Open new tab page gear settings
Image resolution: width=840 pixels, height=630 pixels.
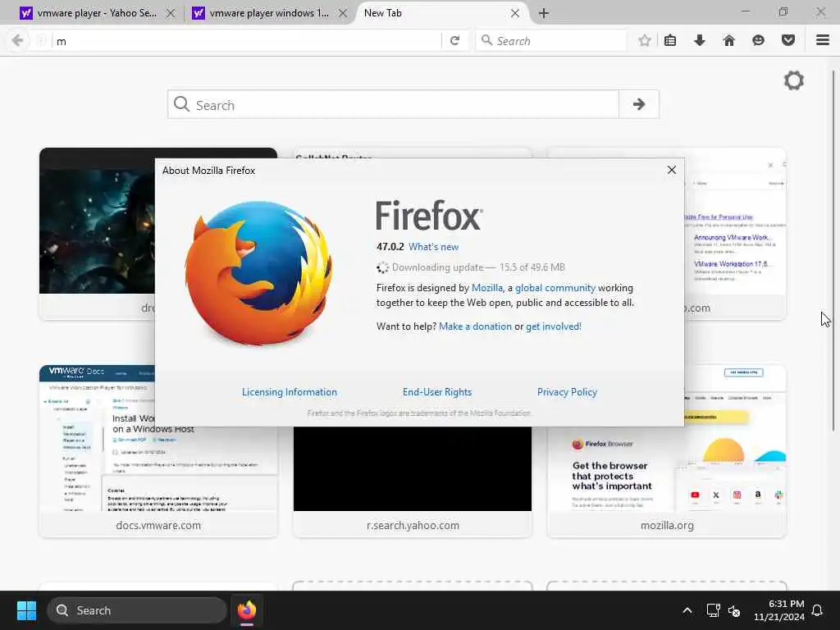793,81
